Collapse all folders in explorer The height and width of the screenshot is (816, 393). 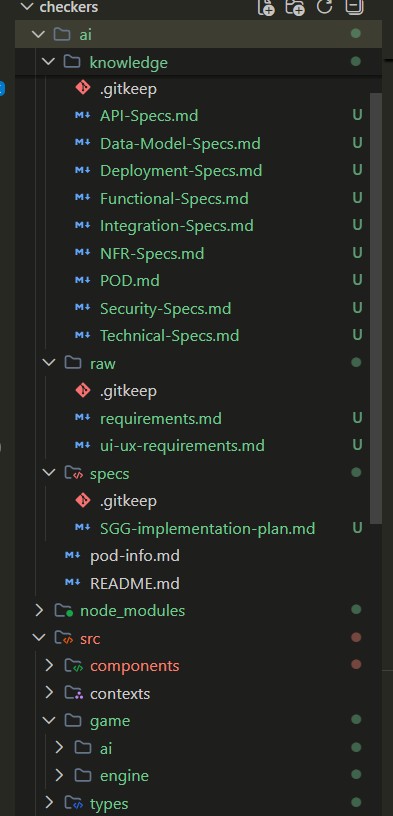[354, 6]
